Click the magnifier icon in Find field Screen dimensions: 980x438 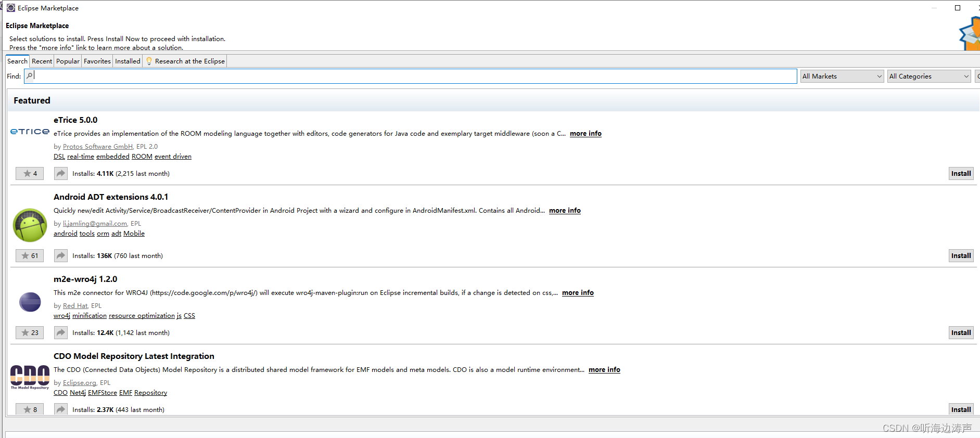pos(30,76)
